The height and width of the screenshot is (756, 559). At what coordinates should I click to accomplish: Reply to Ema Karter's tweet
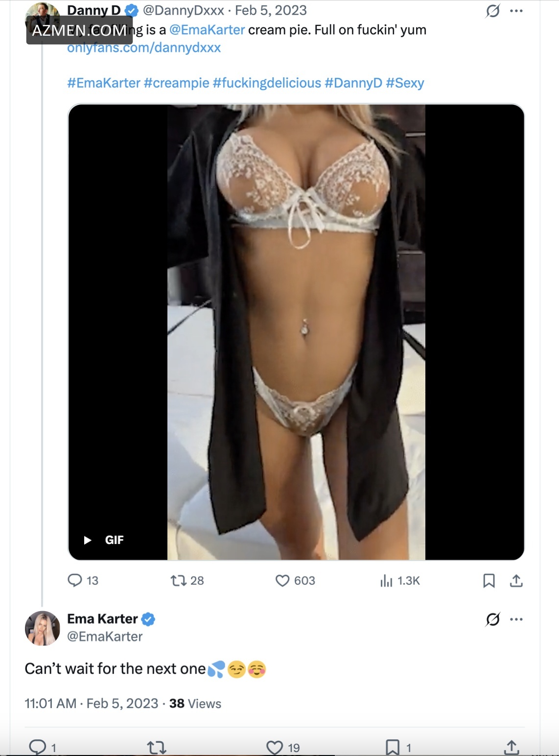point(38,747)
